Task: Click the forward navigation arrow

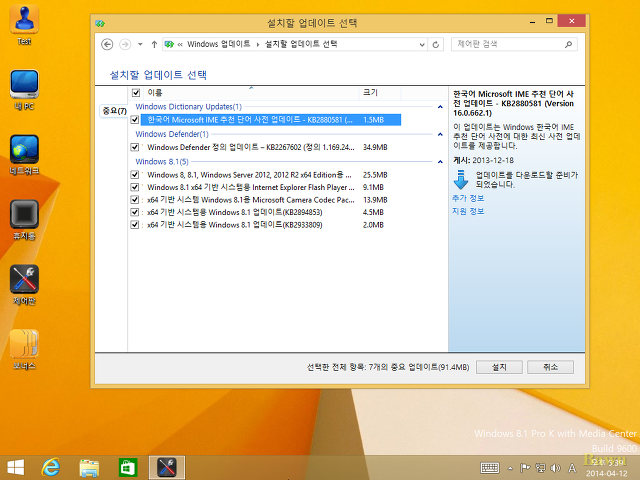Action: (x=125, y=44)
